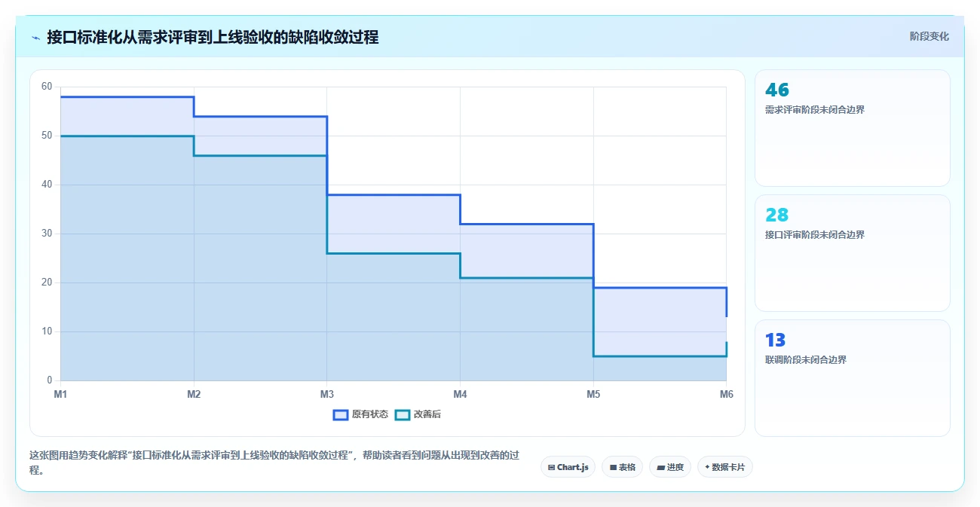Click the 30 y-axis value
The width and height of the screenshot is (980, 507).
(x=47, y=234)
